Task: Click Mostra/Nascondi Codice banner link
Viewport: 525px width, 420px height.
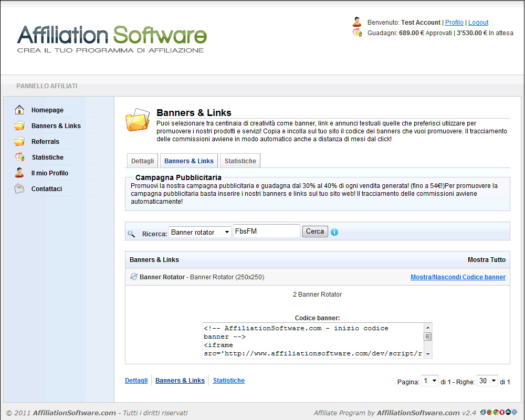Action: click(458, 277)
